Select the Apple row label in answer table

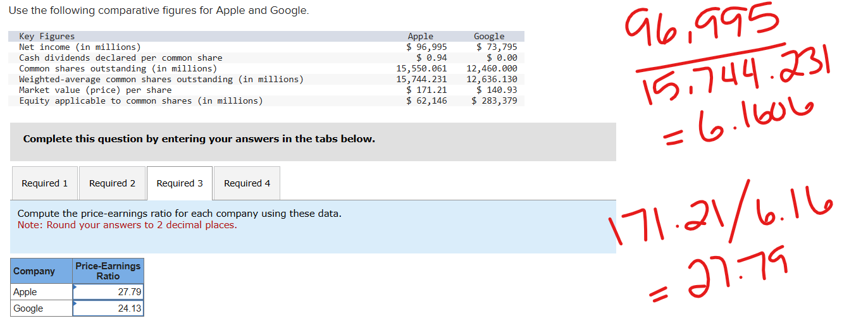click(25, 292)
